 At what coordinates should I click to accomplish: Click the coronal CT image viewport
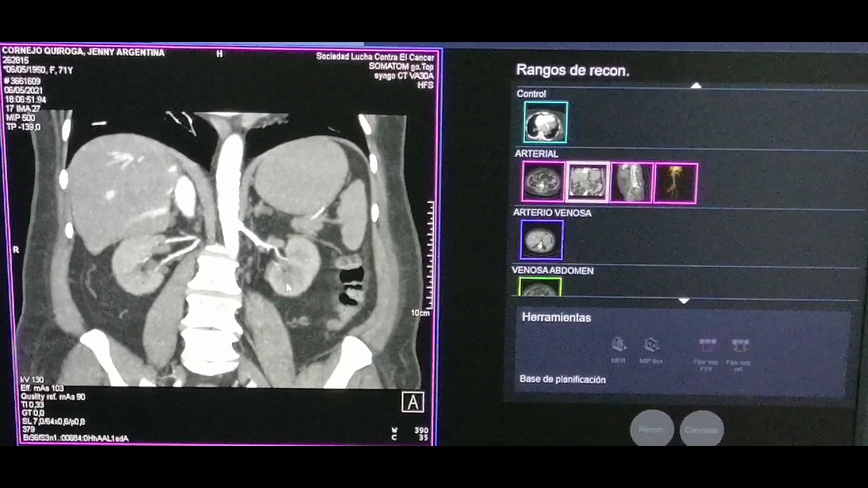[x=220, y=247]
